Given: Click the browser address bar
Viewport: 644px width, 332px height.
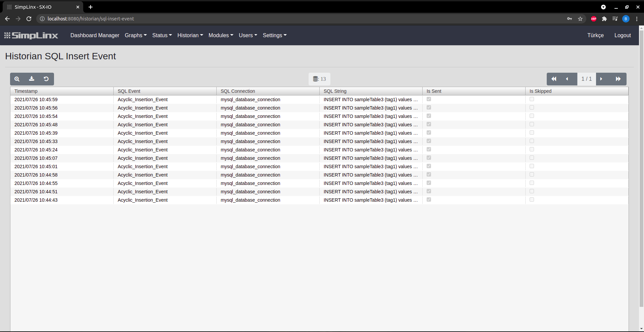Looking at the screenshot, I should click(268, 19).
